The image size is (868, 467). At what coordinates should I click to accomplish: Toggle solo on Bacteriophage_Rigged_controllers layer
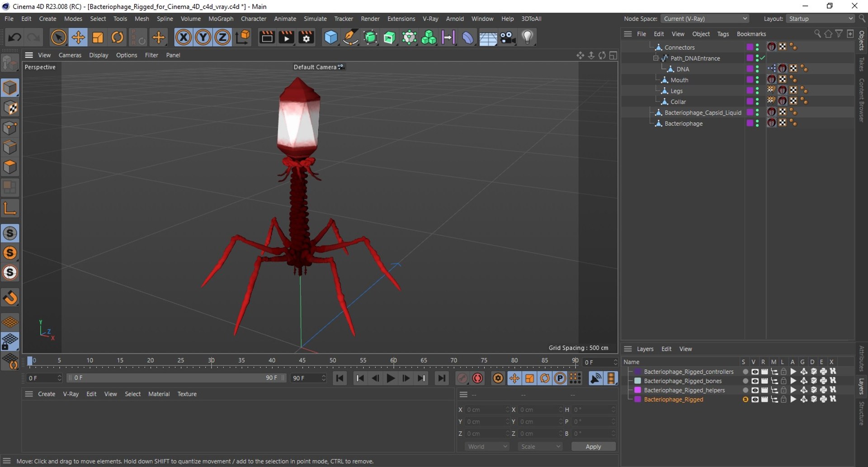pyautogui.click(x=745, y=372)
